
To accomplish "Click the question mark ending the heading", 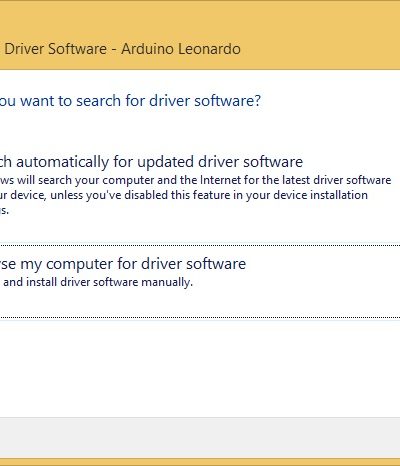I will tap(257, 101).
